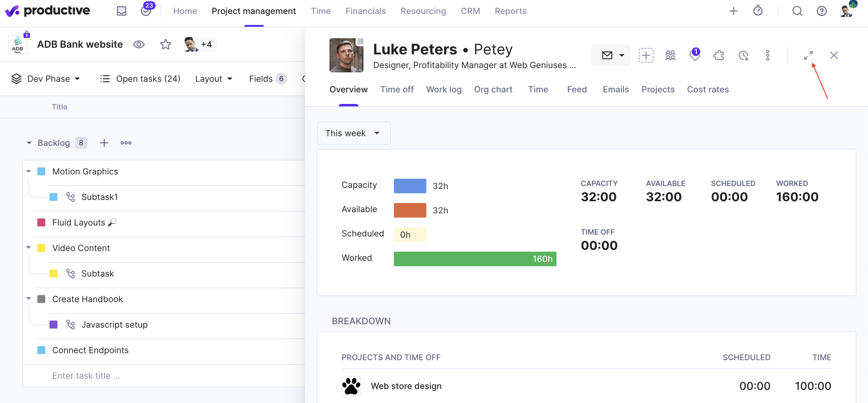Open the three-dot more options menu
The width and height of the screenshot is (868, 403).
pyautogui.click(x=767, y=55)
